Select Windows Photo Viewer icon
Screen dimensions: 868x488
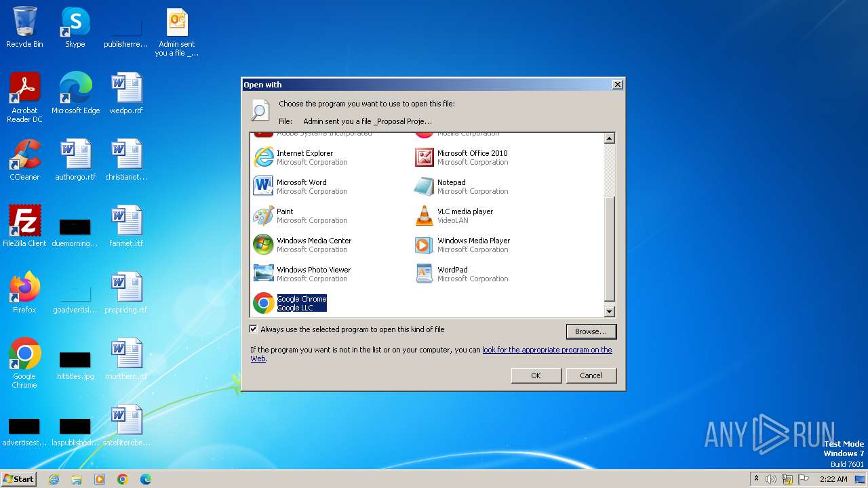coord(263,274)
